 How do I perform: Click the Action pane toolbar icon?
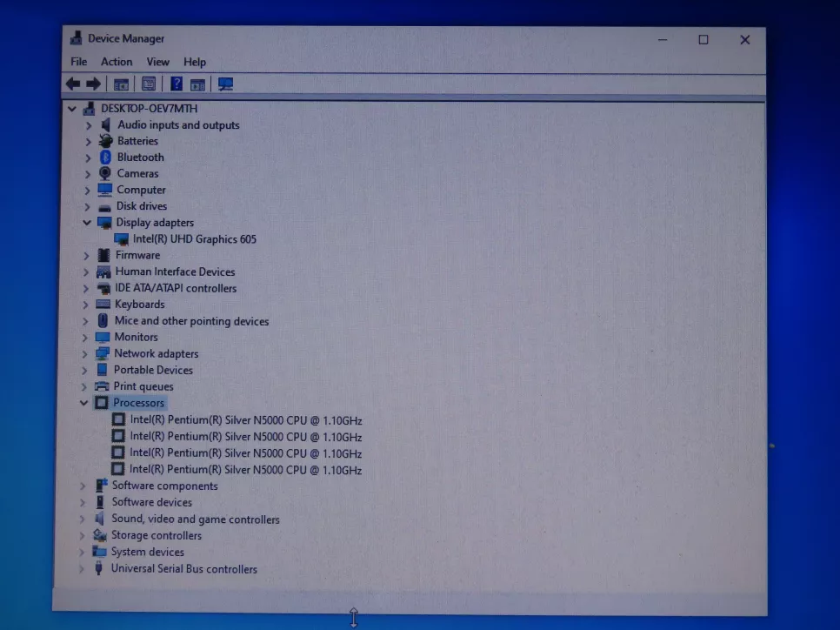197,84
